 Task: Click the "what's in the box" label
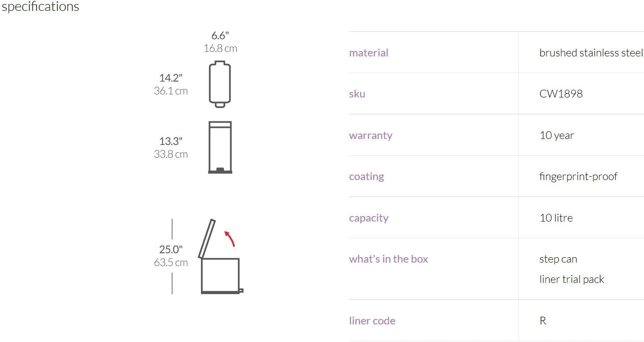click(x=389, y=259)
